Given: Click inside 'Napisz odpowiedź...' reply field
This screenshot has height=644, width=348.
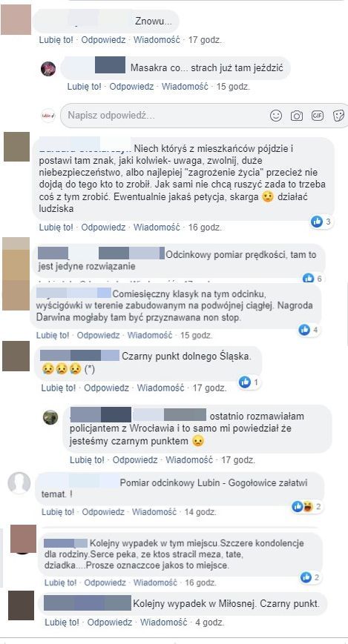Looking at the screenshot, I should tap(165, 116).
